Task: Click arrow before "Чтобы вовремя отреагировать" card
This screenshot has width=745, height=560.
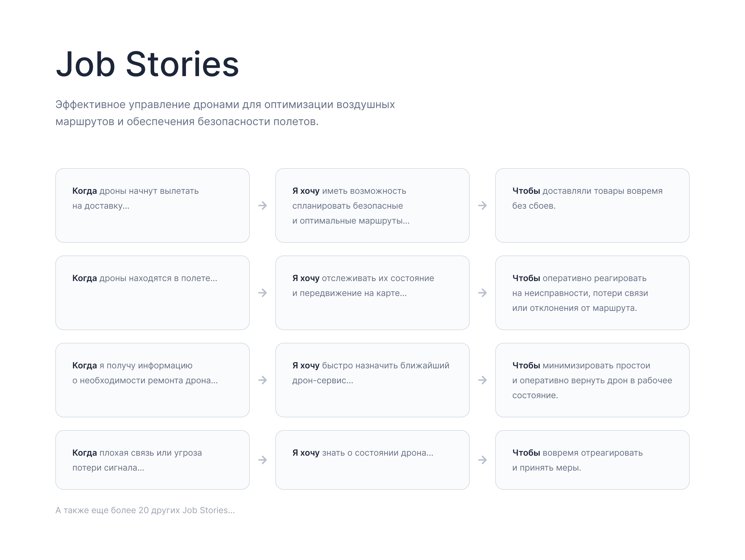Action: [482, 460]
